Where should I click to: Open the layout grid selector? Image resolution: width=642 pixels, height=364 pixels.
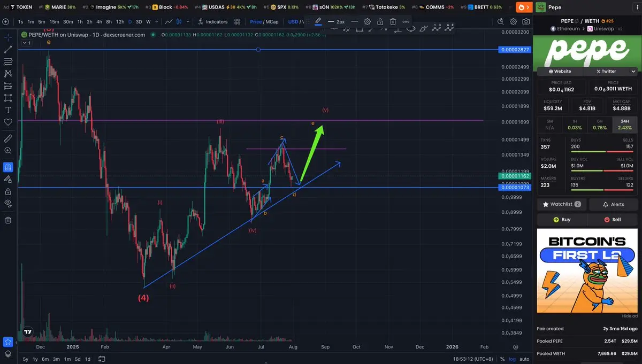tap(237, 22)
